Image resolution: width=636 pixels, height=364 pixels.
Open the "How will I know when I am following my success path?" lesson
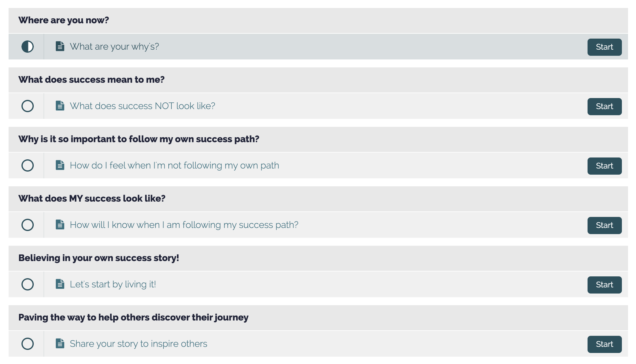(184, 225)
